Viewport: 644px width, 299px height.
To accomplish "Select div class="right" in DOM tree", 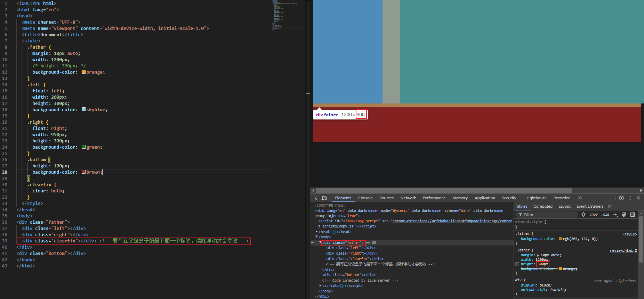I will pyautogui.click(x=352, y=253).
